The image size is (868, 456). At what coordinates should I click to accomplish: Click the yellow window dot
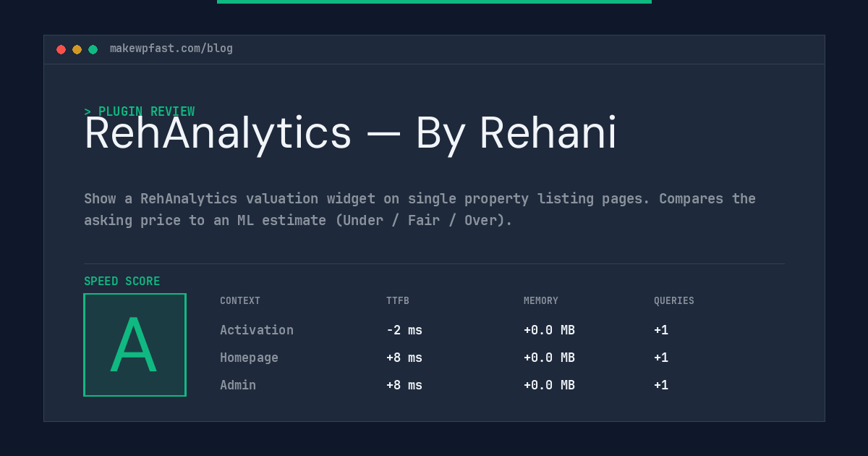[77, 49]
